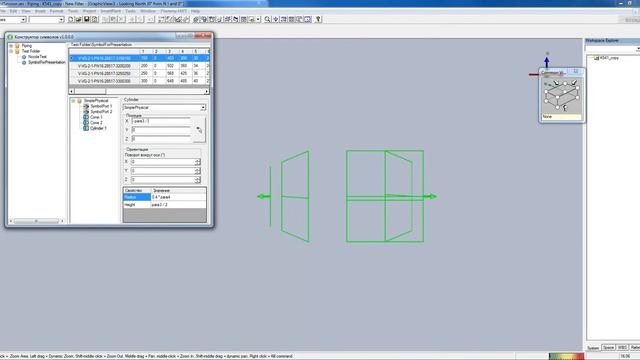Select table row with first value 300
The height and width of the screenshot is (360, 640).
pyautogui.click(x=139, y=81)
